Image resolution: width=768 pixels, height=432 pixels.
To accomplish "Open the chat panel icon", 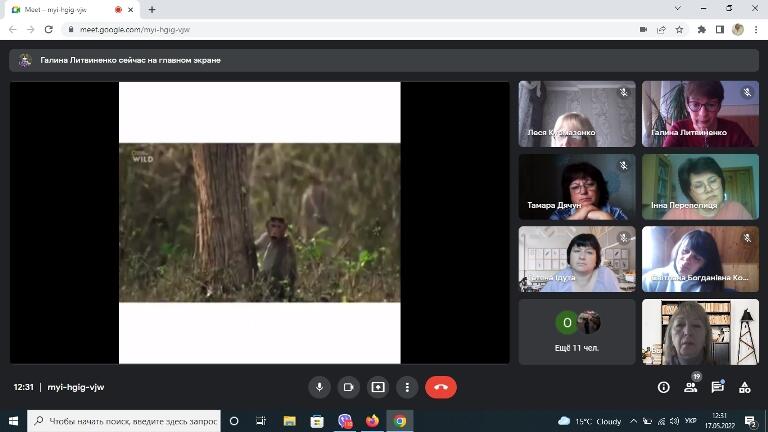I will (x=718, y=387).
